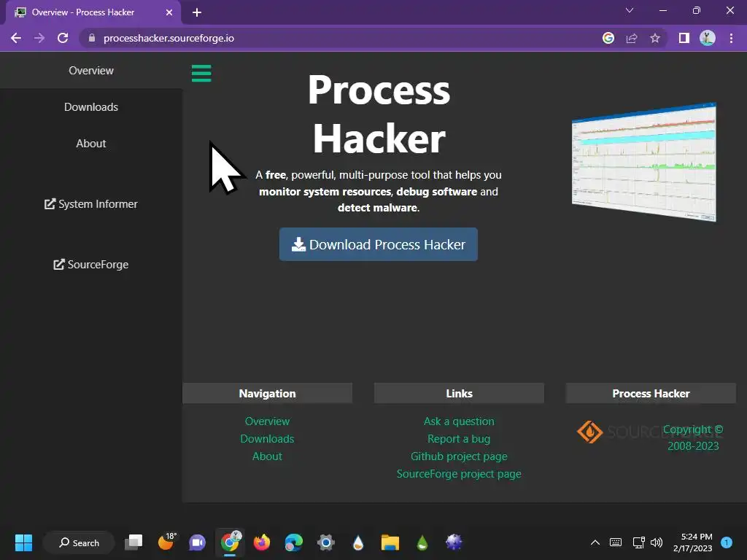Click the touch keyboard tray icon

[616, 542]
